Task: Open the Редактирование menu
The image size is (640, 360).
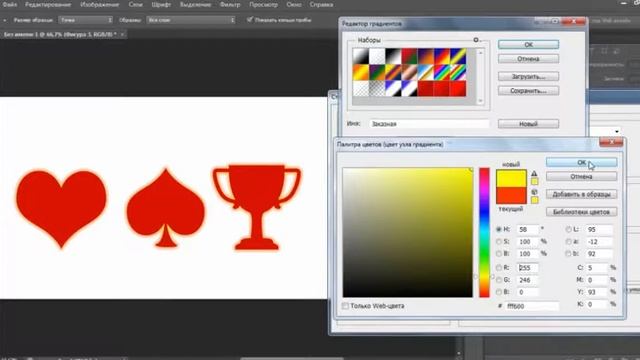Action: pos(48,4)
